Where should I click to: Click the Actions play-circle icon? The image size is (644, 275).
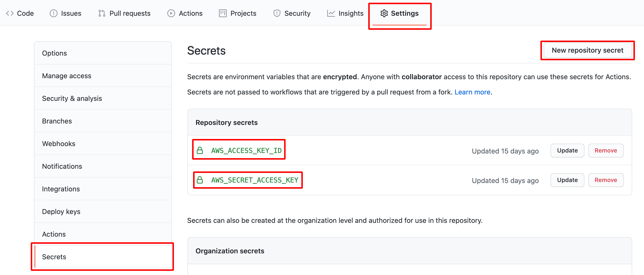(171, 13)
